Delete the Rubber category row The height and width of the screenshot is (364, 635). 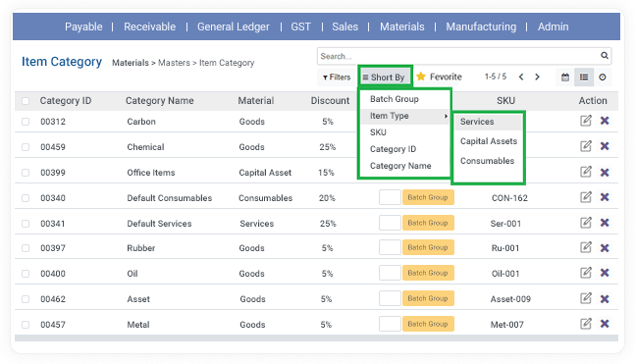click(605, 248)
